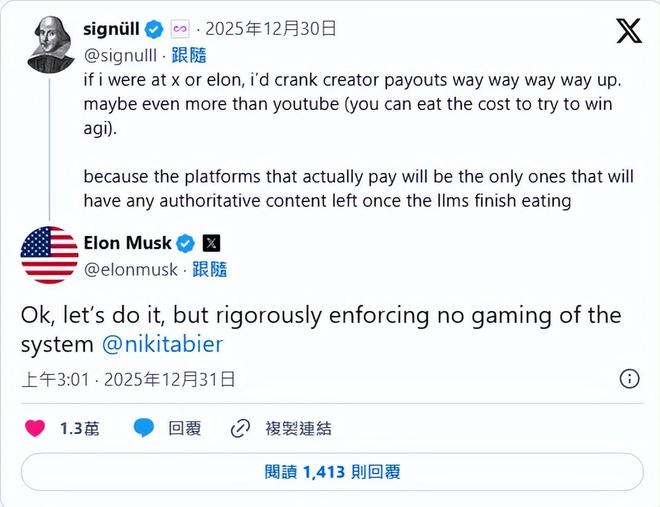This screenshot has height=507, width=660.
Task: Click the X logo in top corner
Action: point(628,31)
